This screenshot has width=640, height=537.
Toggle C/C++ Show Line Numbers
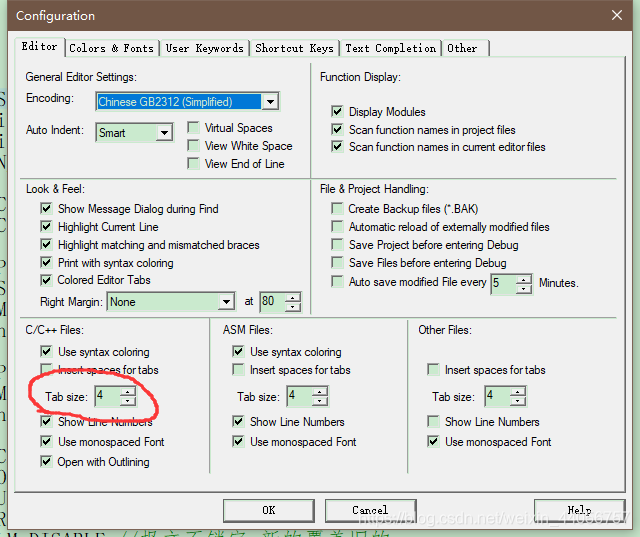46,421
